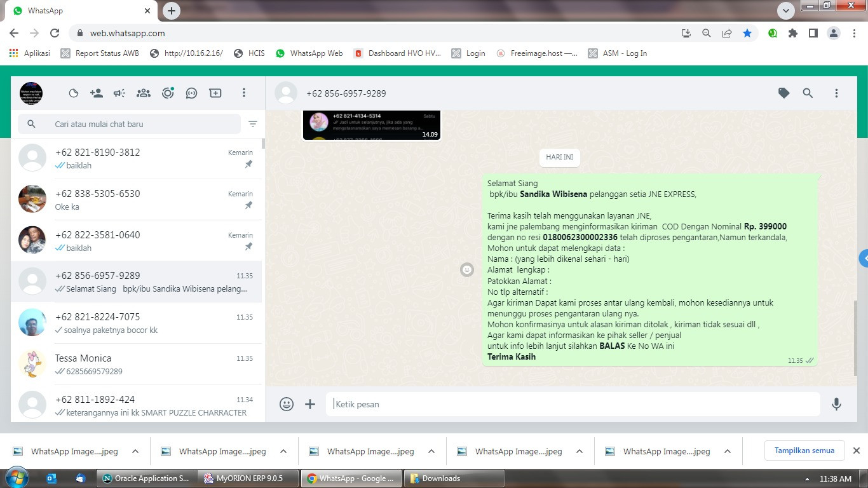Open chat with +62 811-1892-424
The image size is (868, 488).
[136, 405]
